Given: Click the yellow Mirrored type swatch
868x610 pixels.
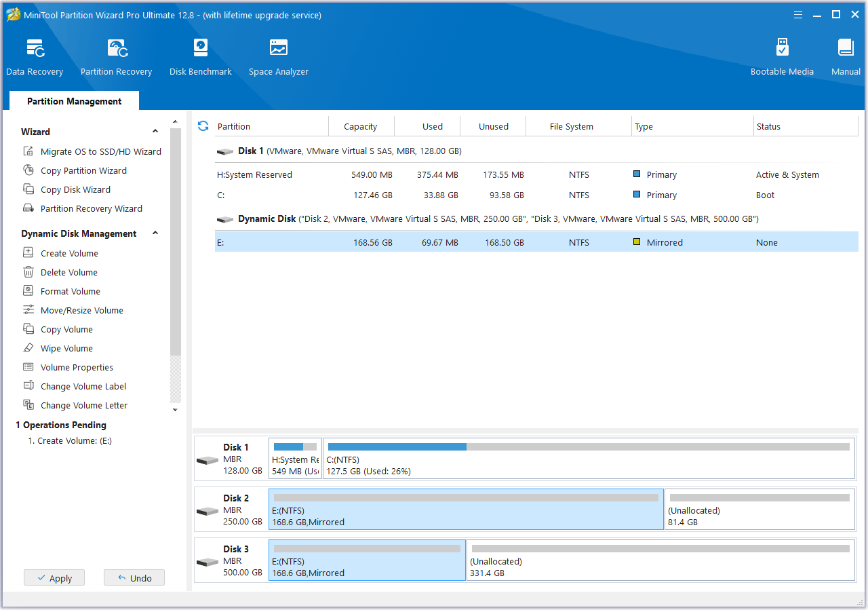Looking at the screenshot, I should [637, 242].
